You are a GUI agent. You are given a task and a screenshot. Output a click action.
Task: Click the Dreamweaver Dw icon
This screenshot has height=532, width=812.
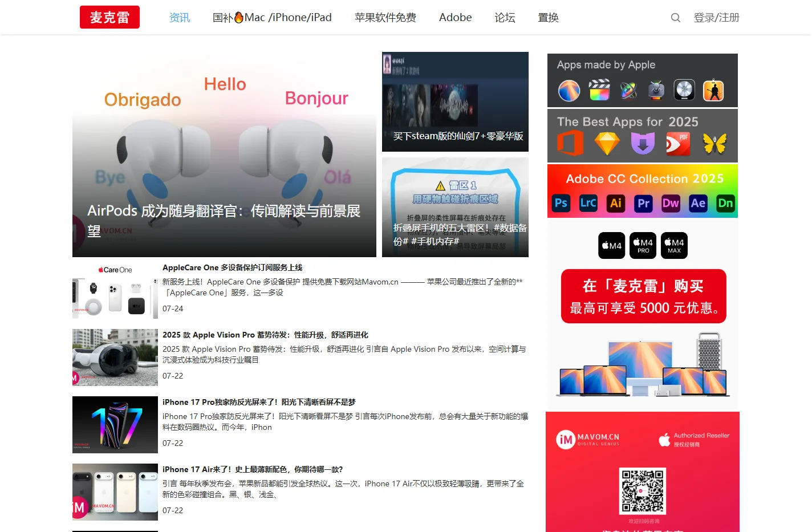[x=671, y=204]
